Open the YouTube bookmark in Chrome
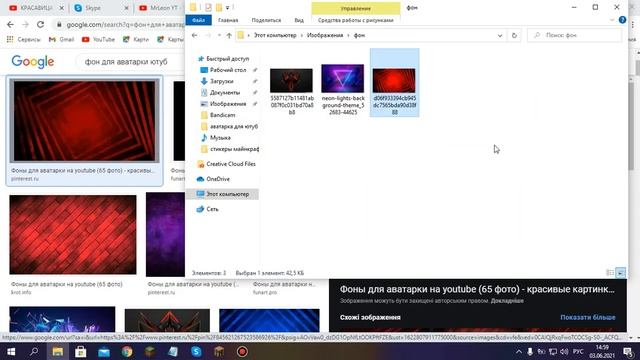Viewport: 640px width, 360px height. [x=98, y=40]
